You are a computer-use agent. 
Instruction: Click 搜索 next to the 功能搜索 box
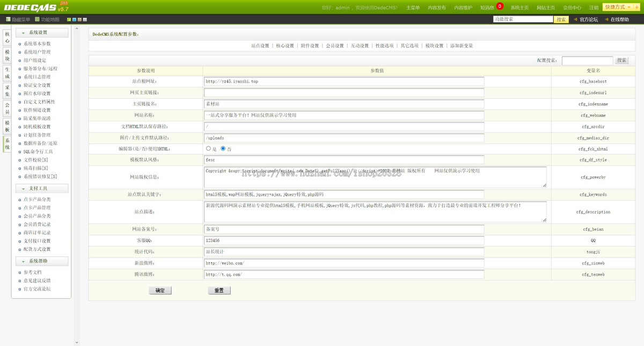pyautogui.click(x=561, y=19)
